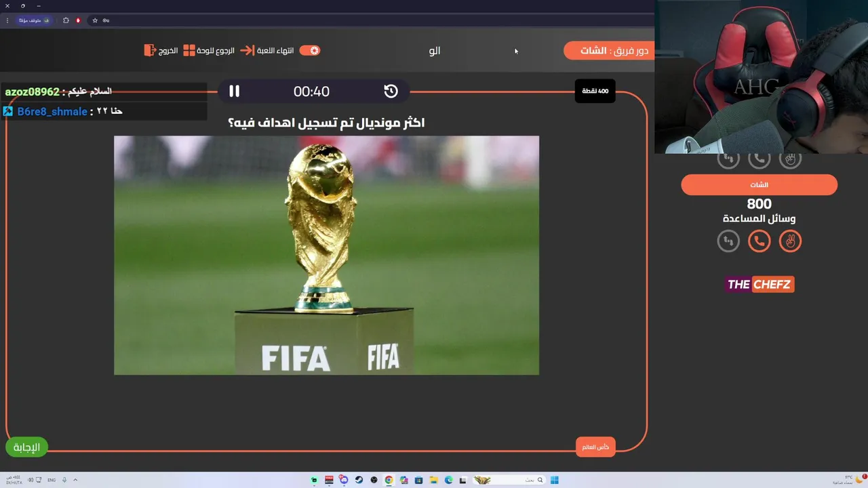This screenshot has width=868, height=488.
Task: Click The Chefz sponsor logo
Action: click(759, 284)
